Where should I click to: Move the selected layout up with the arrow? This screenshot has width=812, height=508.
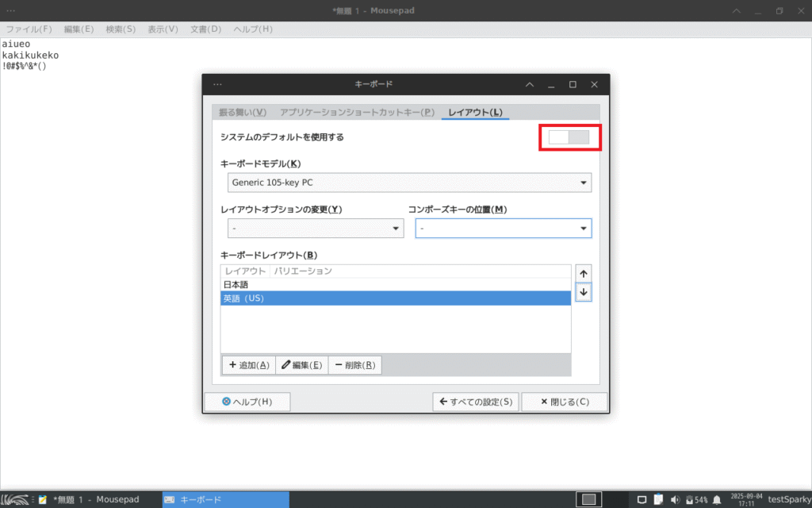click(x=584, y=274)
